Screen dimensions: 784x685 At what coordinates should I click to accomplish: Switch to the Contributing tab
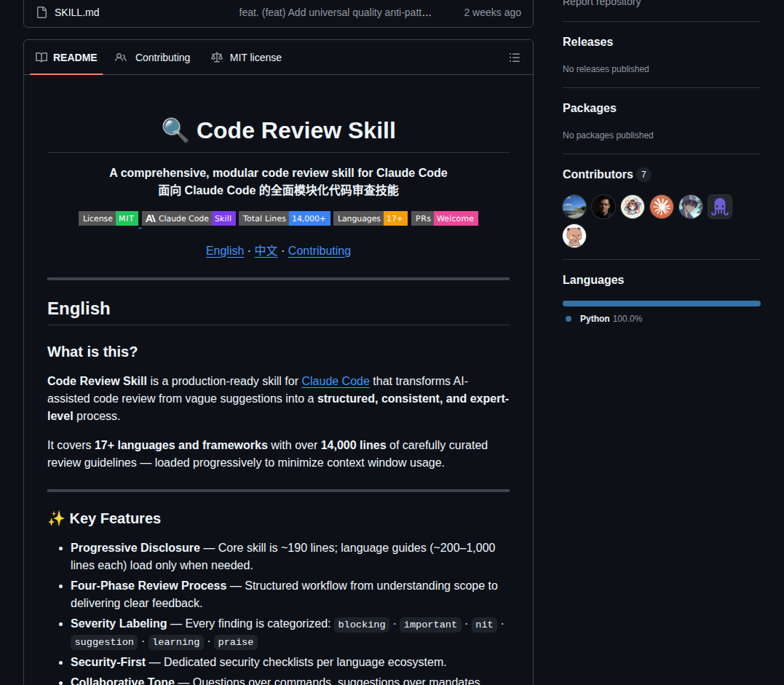(x=152, y=58)
